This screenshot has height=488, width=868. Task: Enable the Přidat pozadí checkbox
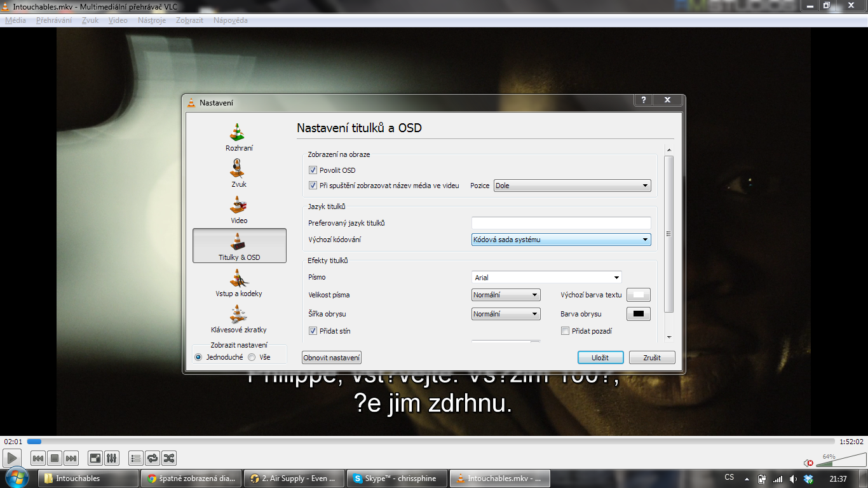[565, 331]
